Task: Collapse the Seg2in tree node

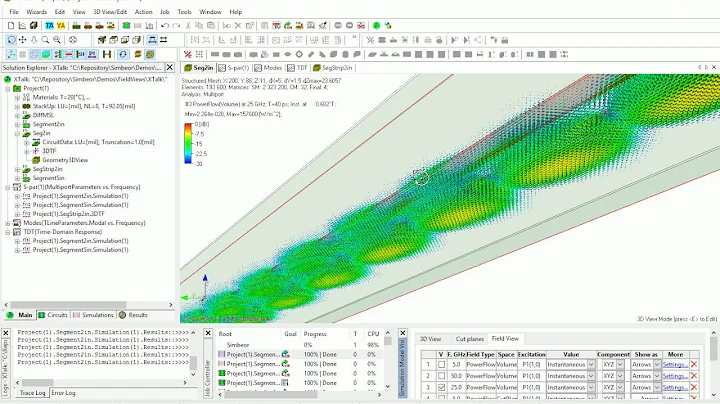Action: [x=17, y=133]
